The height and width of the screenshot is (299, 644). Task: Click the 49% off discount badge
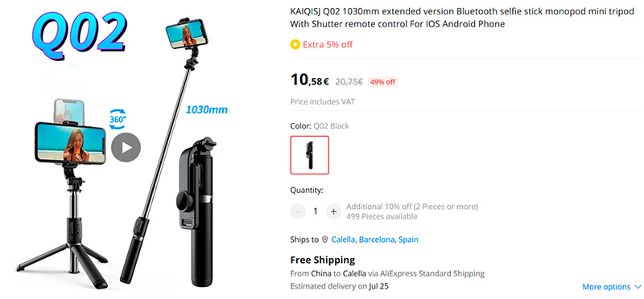pos(382,82)
